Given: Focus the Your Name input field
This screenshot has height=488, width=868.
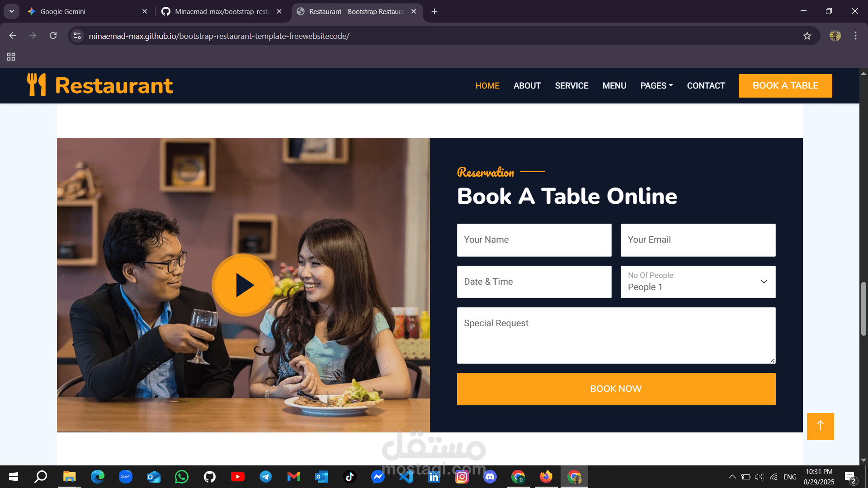Looking at the screenshot, I should (x=534, y=240).
